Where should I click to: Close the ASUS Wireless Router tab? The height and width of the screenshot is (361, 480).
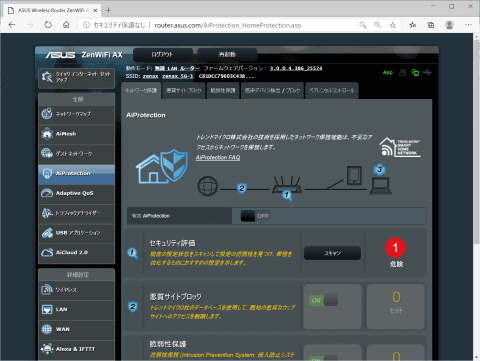(95, 10)
